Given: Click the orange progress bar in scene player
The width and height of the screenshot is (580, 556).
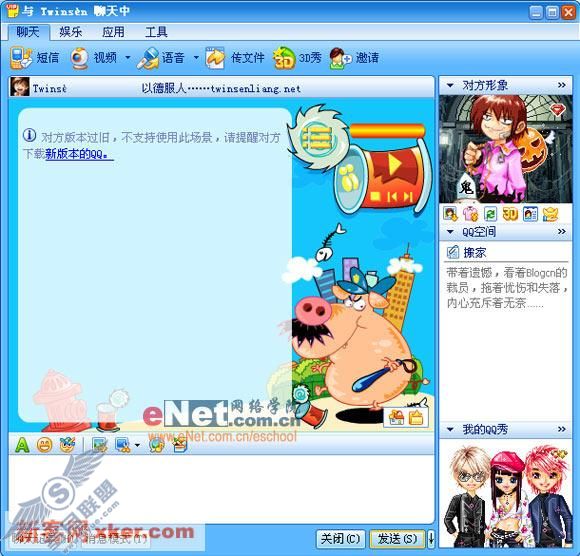Looking at the screenshot, I should point(387,131).
